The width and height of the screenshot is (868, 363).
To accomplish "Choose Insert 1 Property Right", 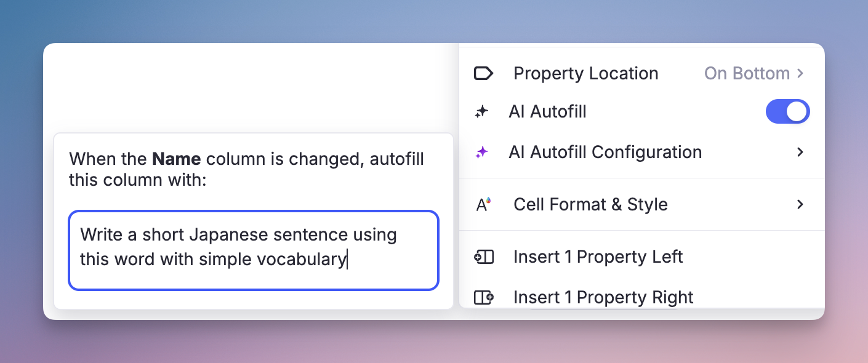I will (x=603, y=298).
